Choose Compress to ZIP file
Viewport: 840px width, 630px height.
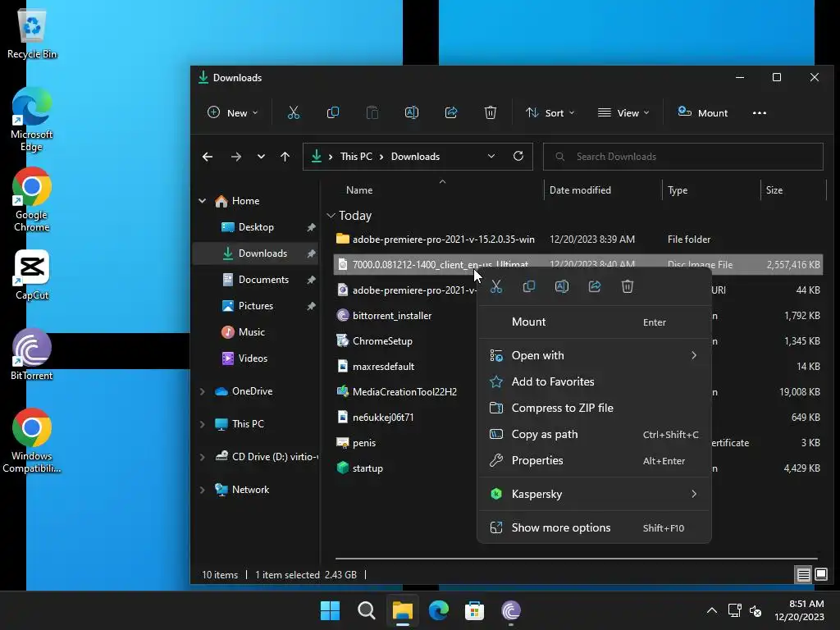594,408
